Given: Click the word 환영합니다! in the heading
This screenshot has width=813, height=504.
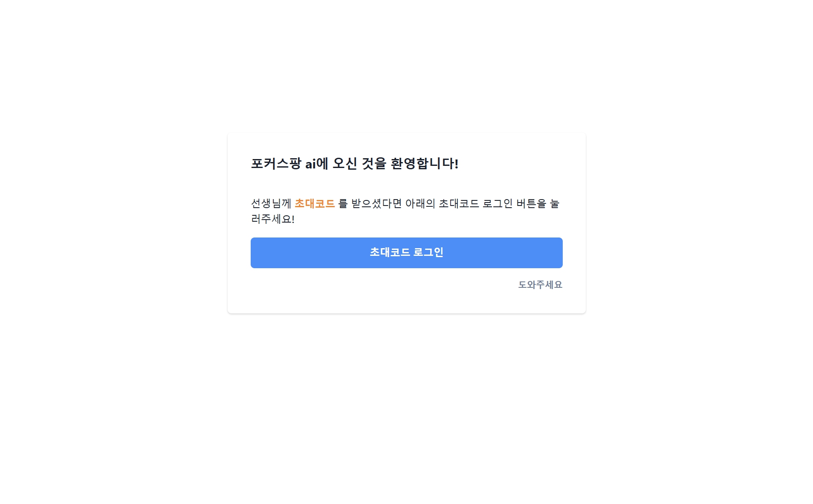Looking at the screenshot, I should click(425, 163).
